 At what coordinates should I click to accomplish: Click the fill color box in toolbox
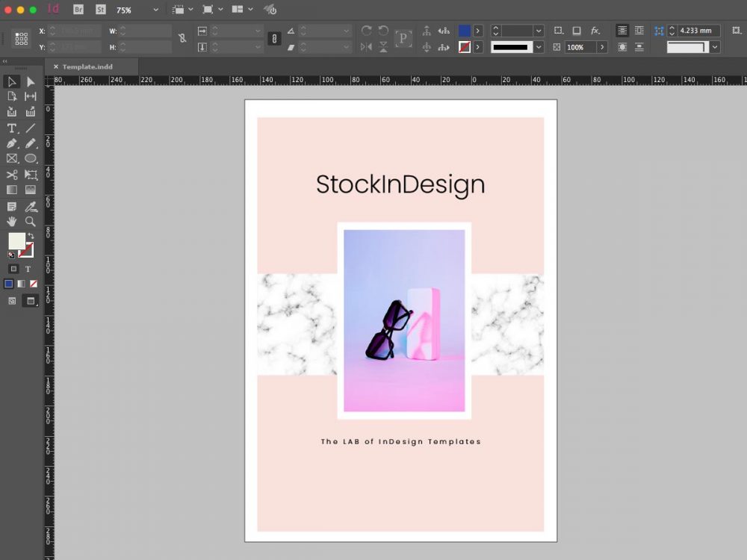tap(16, 241)
